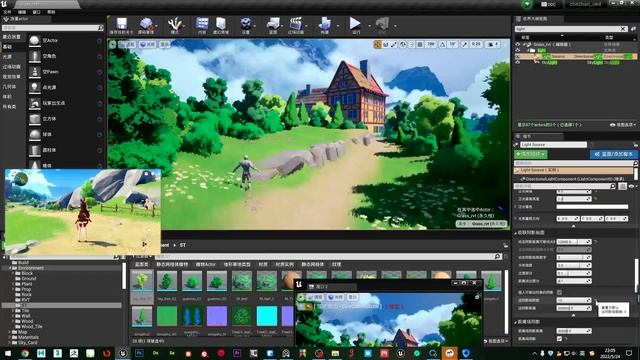Select the Point Light bulb icon

tap(35, 87)
